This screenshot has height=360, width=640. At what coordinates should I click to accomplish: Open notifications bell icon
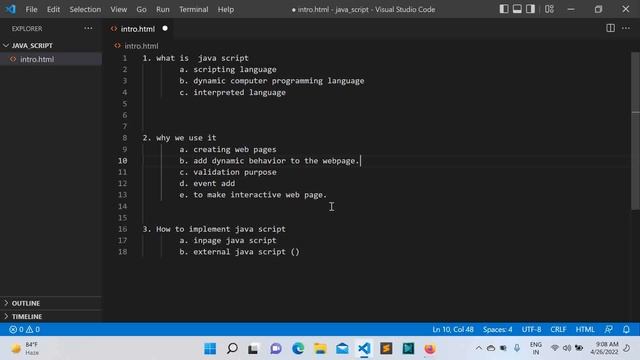pos(626,329)
